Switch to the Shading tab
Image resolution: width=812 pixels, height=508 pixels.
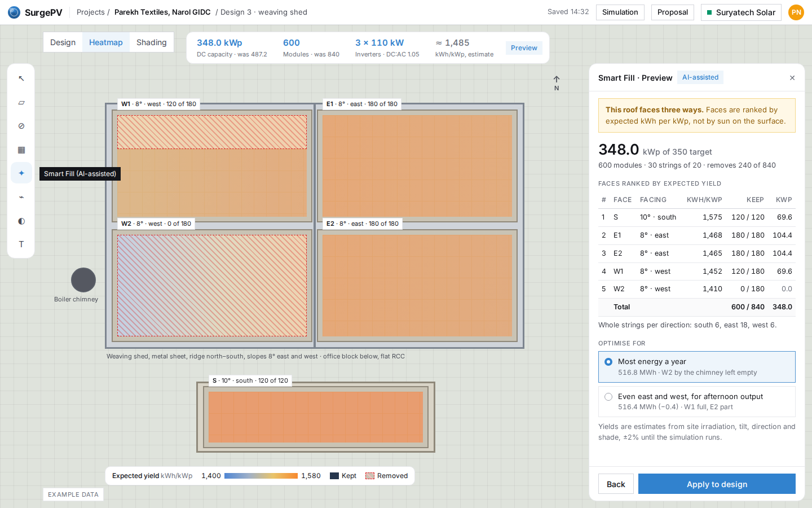click(152, 42)
